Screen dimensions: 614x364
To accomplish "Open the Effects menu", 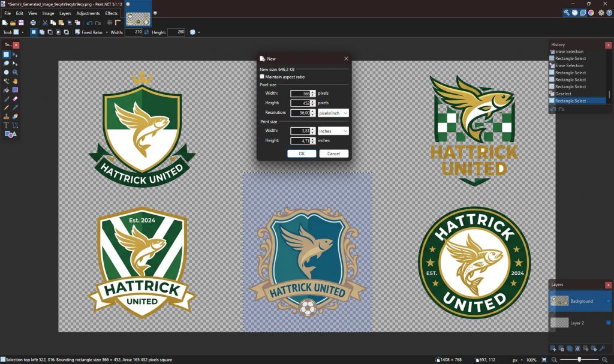I will pyautogui.click(x=112, y=13).
